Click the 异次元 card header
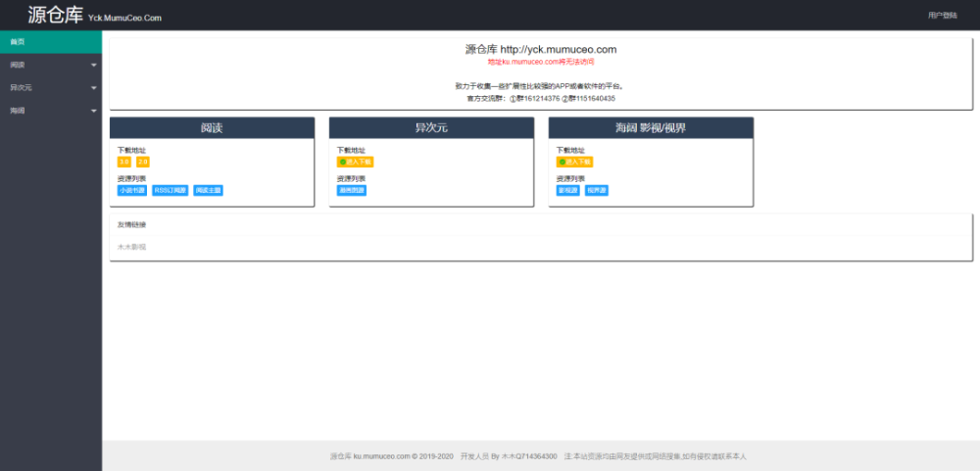980x471 pixels. point(431,128)
